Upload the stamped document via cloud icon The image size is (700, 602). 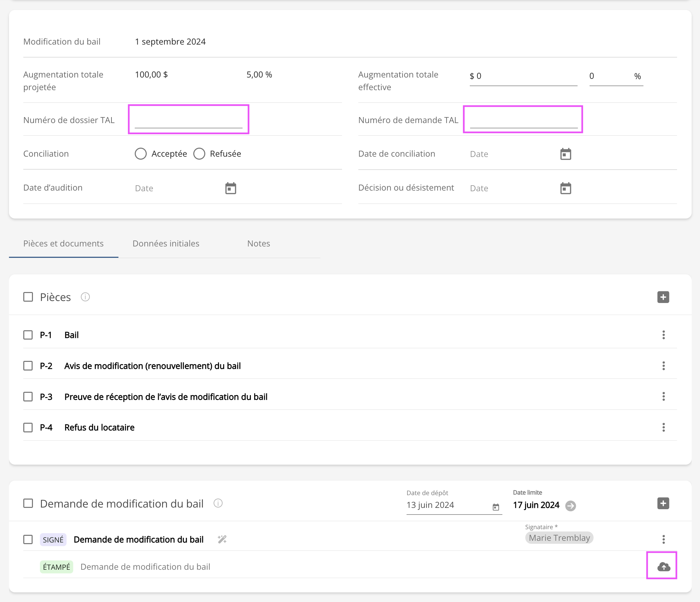pos(663,566)
